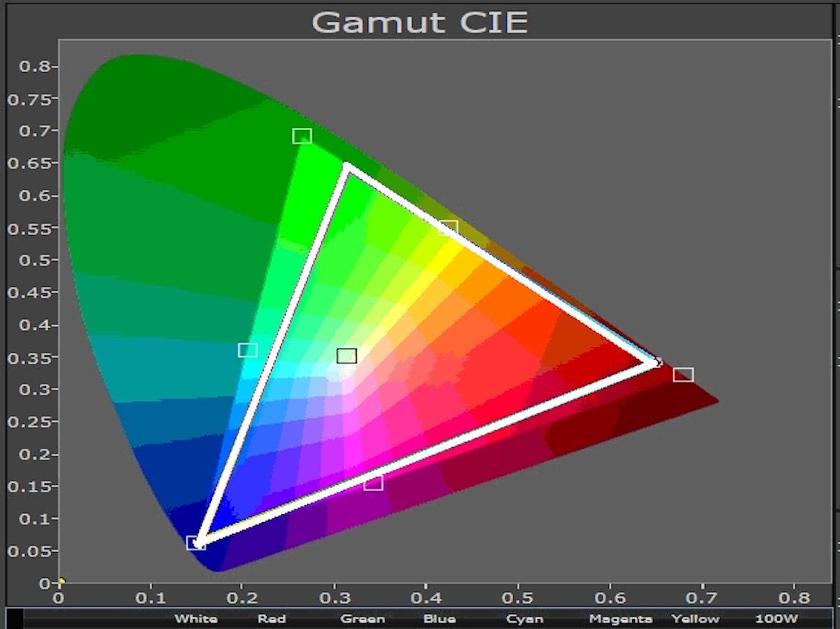Click the blue primary target square
840x629 pixels.
click(x=196, y=543)
